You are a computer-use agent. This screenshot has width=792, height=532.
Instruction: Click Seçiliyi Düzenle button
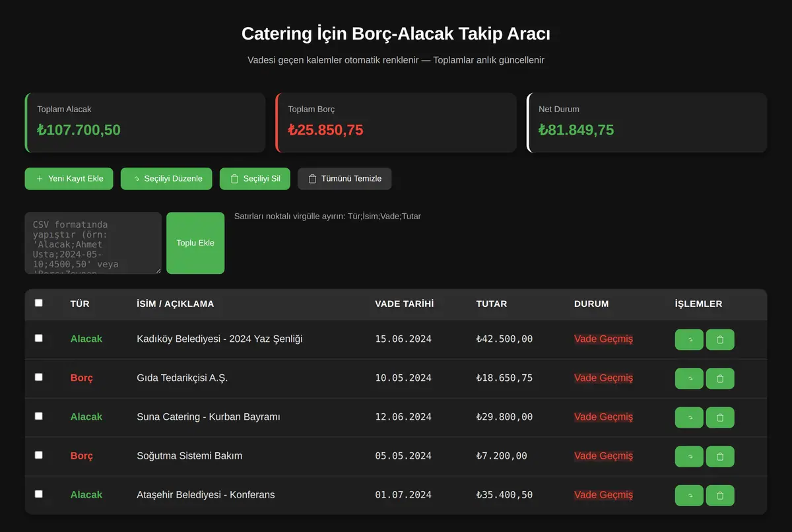pyautogui.click(x=166, y=179)
